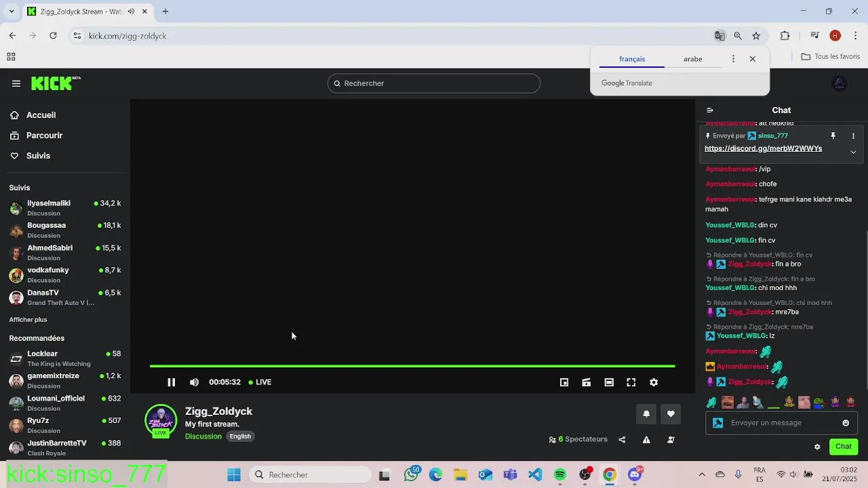
Task: Enter fullscreen video mode
Action: 631,382
